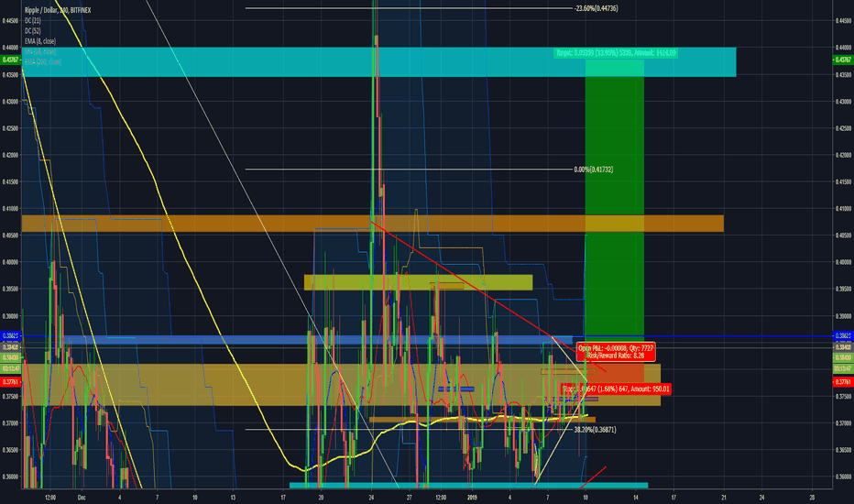Select the yellow-green rectangle near 0.39500
Screen dimensions: 854x504
[x=418, y=282]
